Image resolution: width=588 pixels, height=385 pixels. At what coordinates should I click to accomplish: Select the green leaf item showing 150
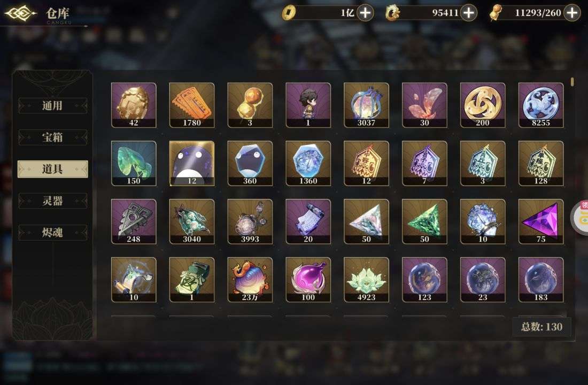pos(134,163)
